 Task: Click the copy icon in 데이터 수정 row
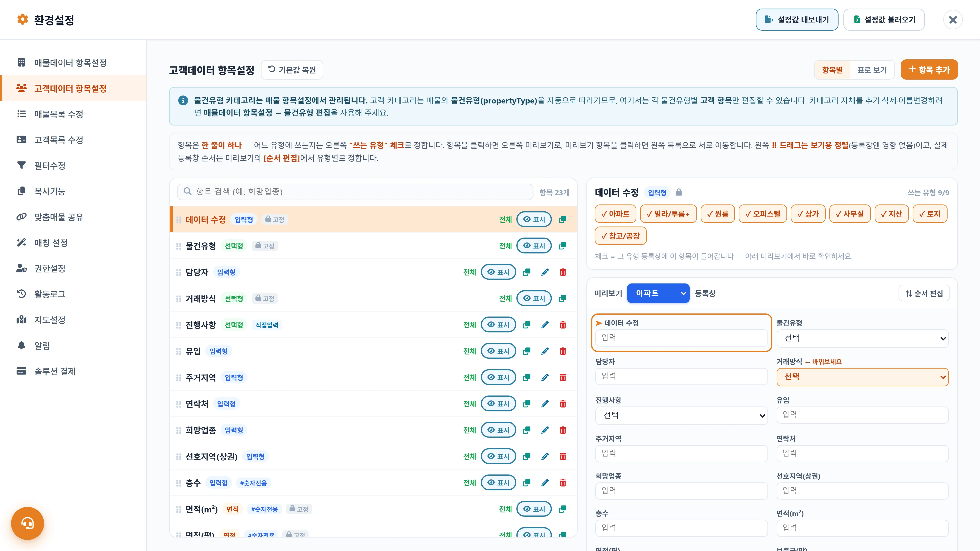point(562,219)
